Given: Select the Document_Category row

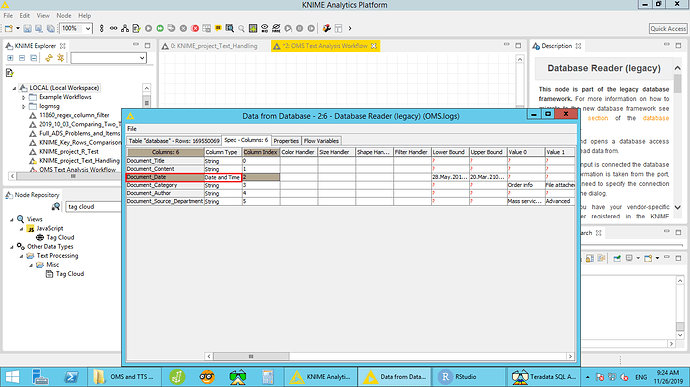Looking at the screenshot, I should [x=350, y=185].
